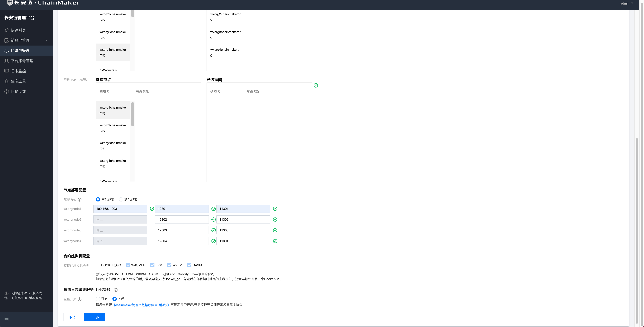Select 多机部署 radio button
644x327 pixels.
pyautogui.click(x=121, y=199)
